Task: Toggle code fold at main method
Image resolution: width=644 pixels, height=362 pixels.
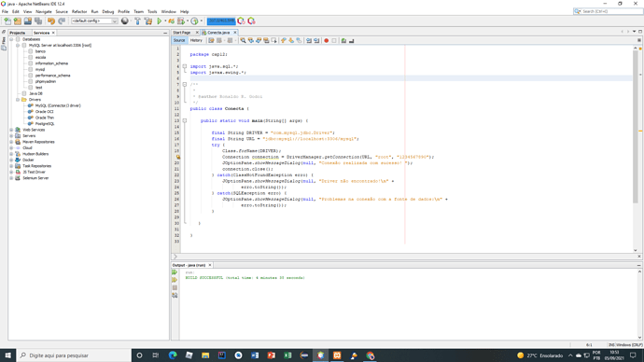Action: coord(185,120)
